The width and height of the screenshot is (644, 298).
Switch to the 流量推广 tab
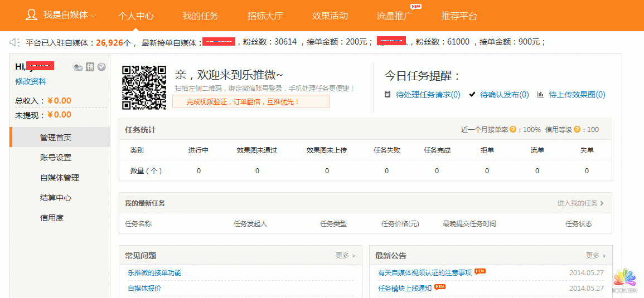pos(394,16)
